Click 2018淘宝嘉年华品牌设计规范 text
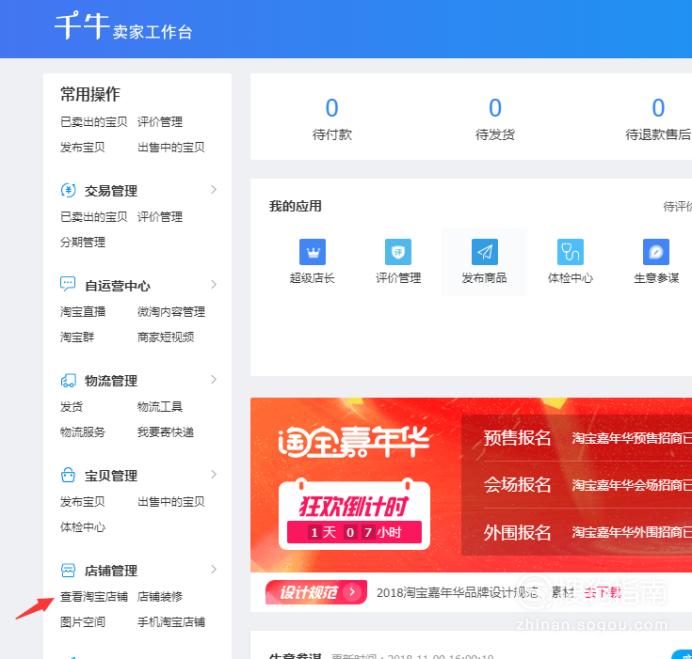 click(x=457, y=592)
